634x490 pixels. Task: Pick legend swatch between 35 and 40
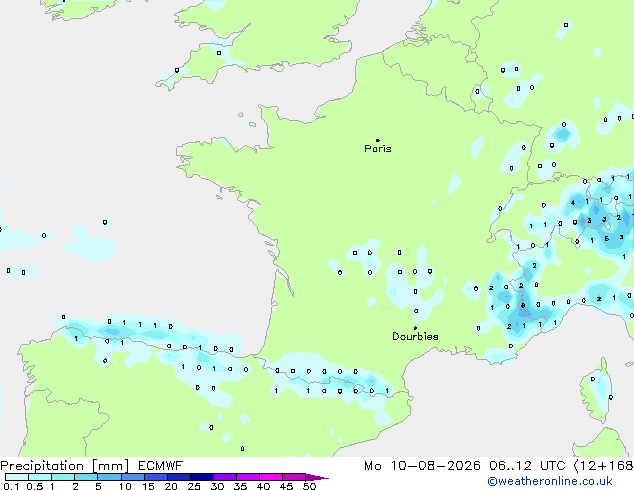(248, 477)
